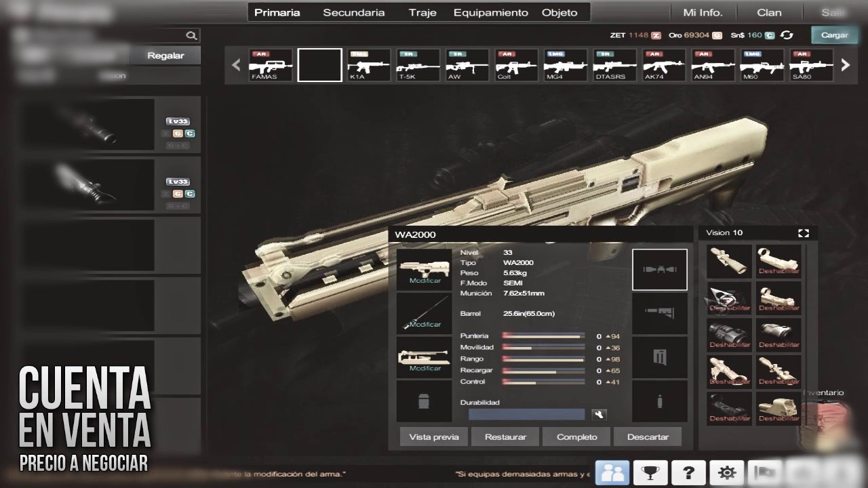Click the WA2000 panel title
Viewport: 868px width, 488px height.
click(x=415, y=235)
